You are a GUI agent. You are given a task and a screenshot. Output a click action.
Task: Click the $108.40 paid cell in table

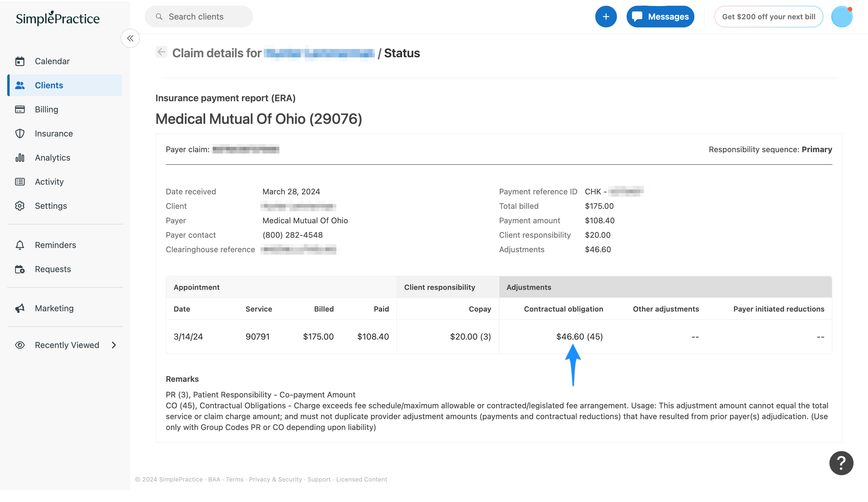[373, 337]
